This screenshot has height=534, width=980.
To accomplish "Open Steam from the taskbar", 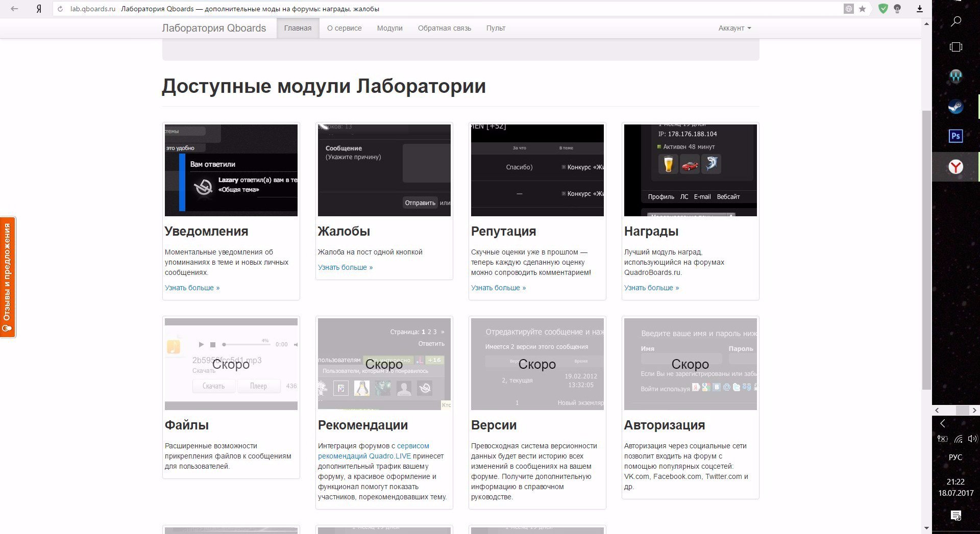I will 955,107.
